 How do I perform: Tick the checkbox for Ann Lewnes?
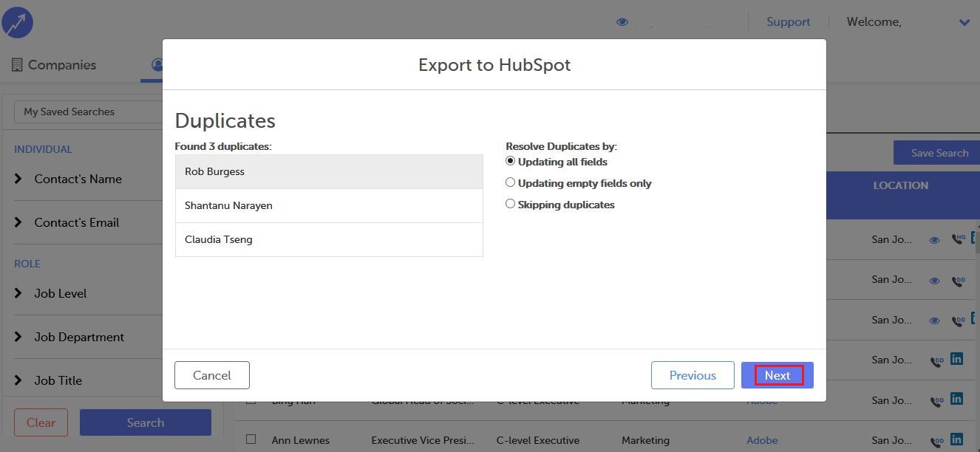pyautogui.click(x=251, y=439)
